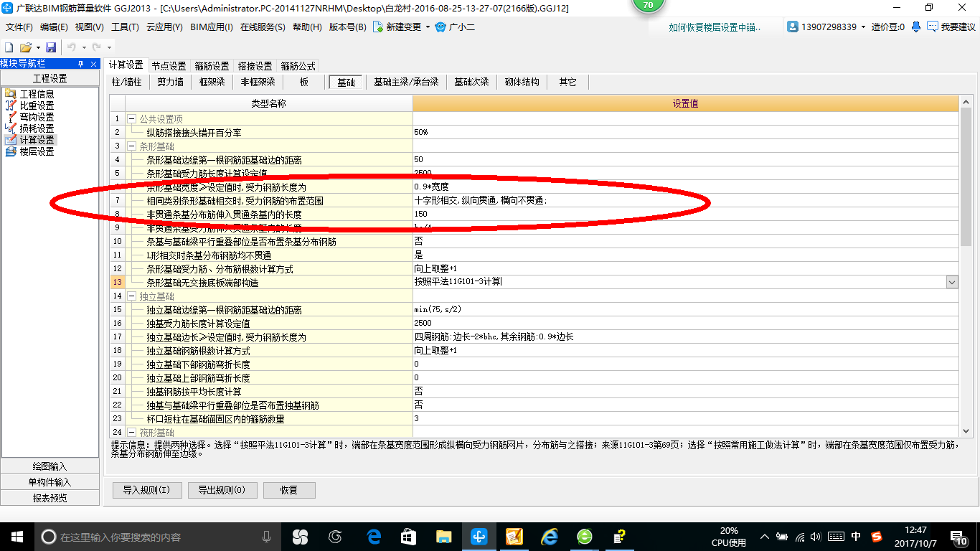The width and height of the screenshot is (980, 551).
Task: Click the Save disk toolbar icon
Action: (x=51, y=47)
